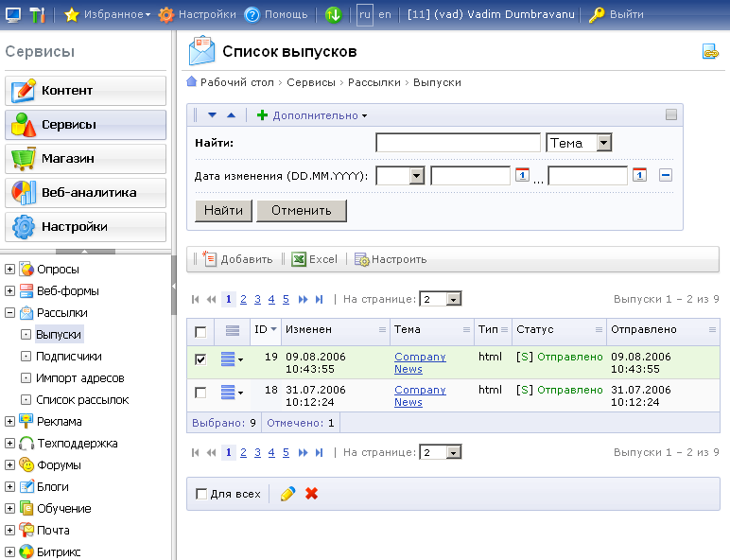Uncheck the row 19 checkbox
730x560 pixels.
pos(200,359)
